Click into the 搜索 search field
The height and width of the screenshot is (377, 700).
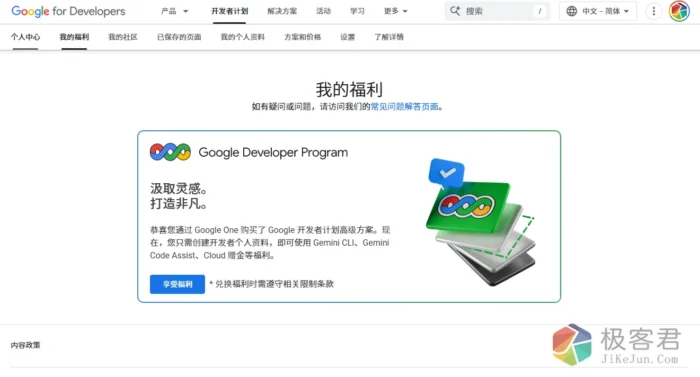click(x=497, y=11)
